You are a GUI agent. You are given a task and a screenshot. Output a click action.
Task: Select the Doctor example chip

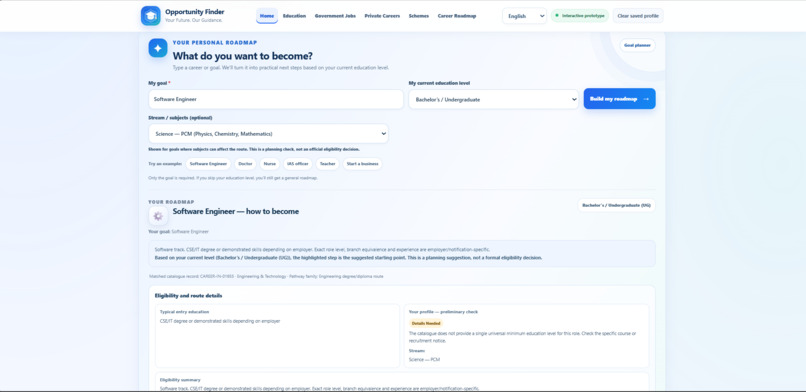(245, 164)
